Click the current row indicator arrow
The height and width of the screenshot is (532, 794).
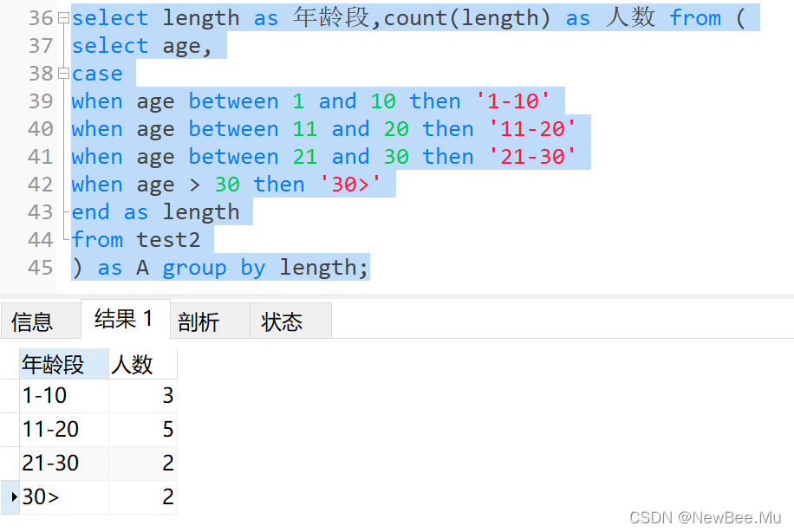coord(14,497)
